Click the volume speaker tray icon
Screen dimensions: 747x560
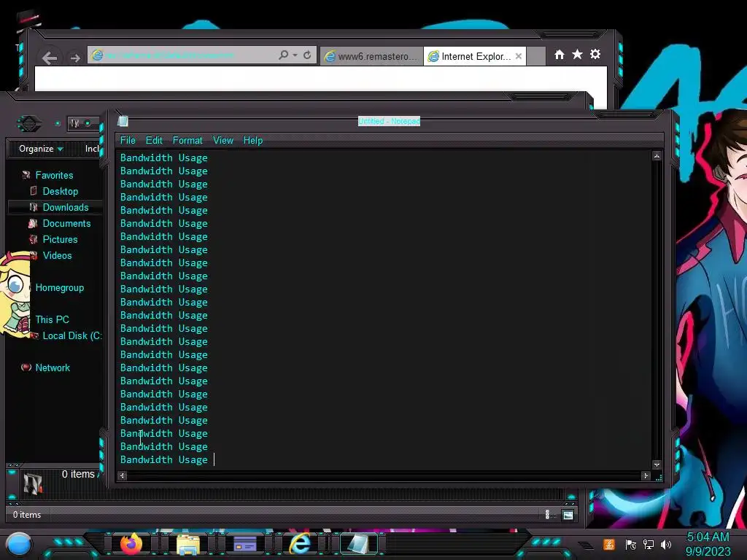pyautogui.click(x=666, y=544)
